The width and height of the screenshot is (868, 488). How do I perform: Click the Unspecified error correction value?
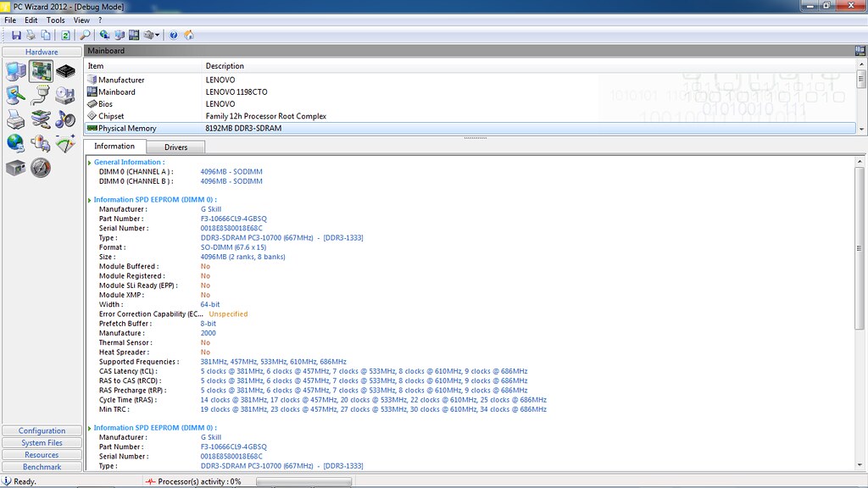228,313
